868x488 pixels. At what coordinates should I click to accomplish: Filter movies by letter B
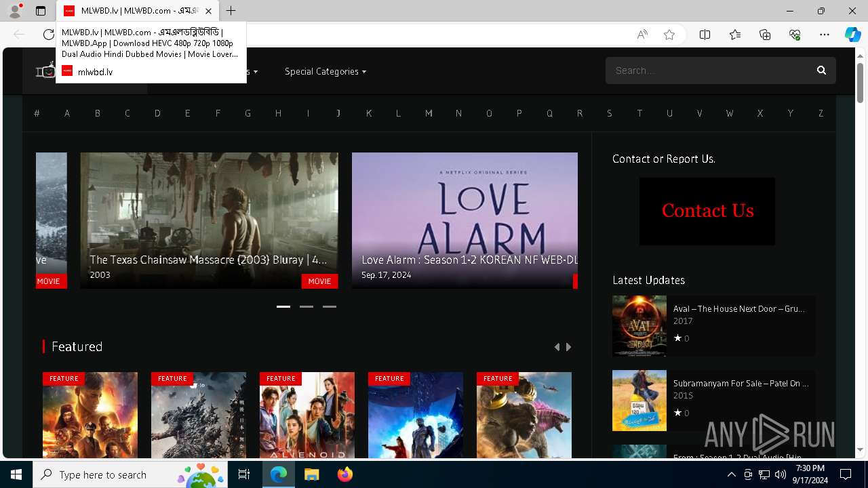97,113
